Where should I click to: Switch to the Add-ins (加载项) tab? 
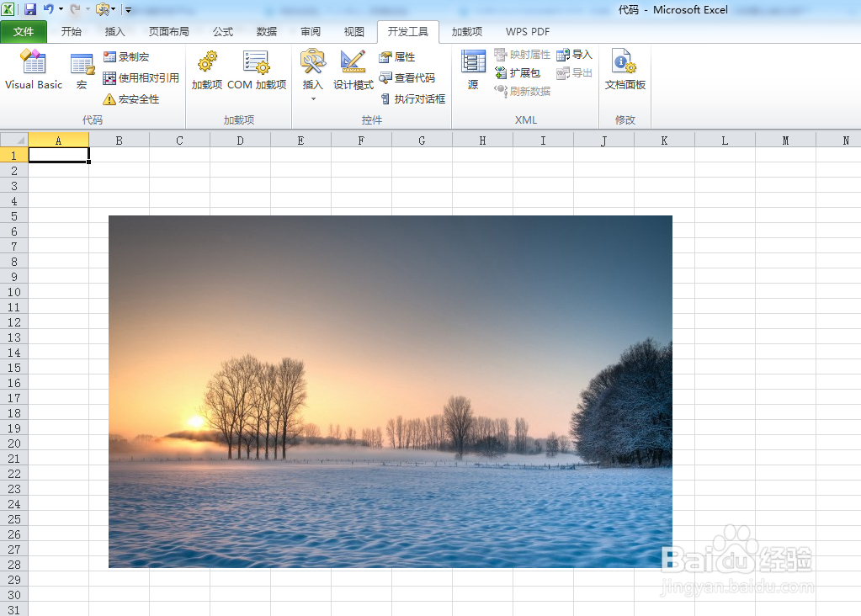pyautogui.click(x=467, y=32)
